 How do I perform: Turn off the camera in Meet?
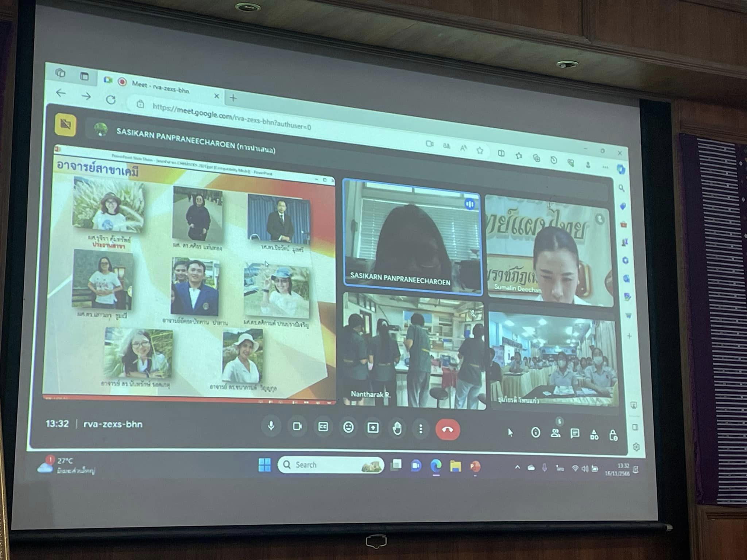coord(297,426)
